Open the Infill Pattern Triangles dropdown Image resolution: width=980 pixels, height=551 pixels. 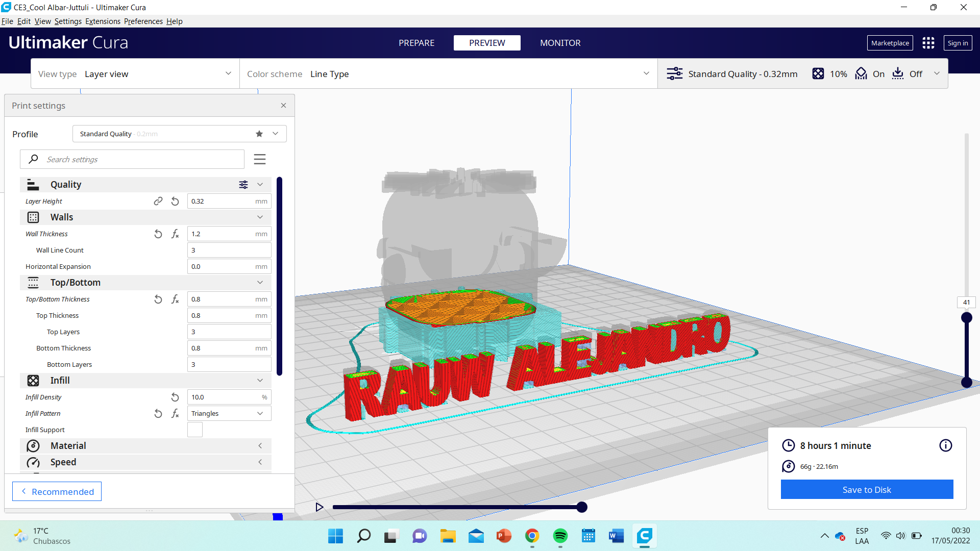pyautogui.click(x=229, y=413)
